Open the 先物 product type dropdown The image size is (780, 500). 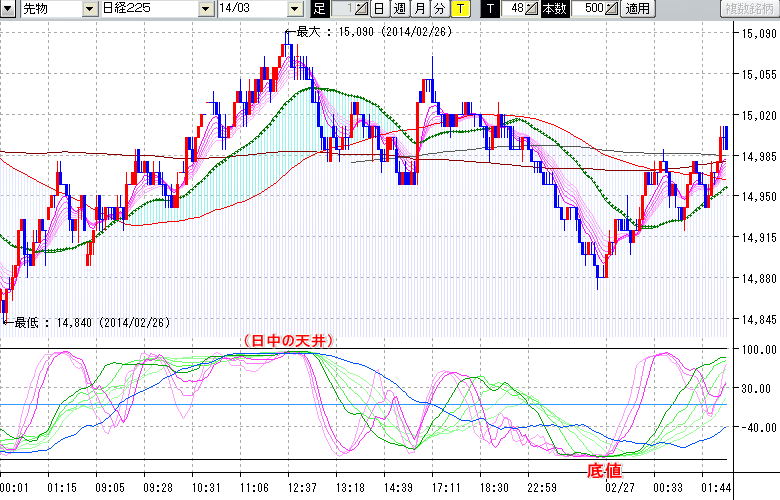[x=91, y=9]
